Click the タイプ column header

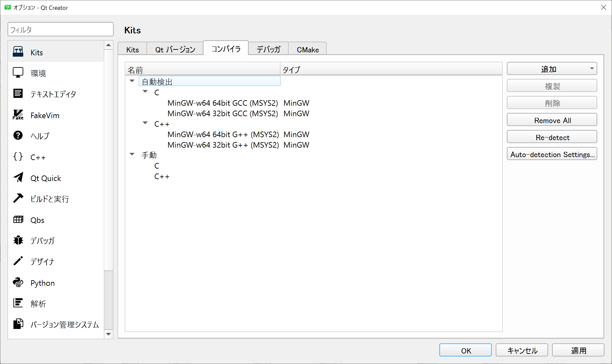point(391,69)
